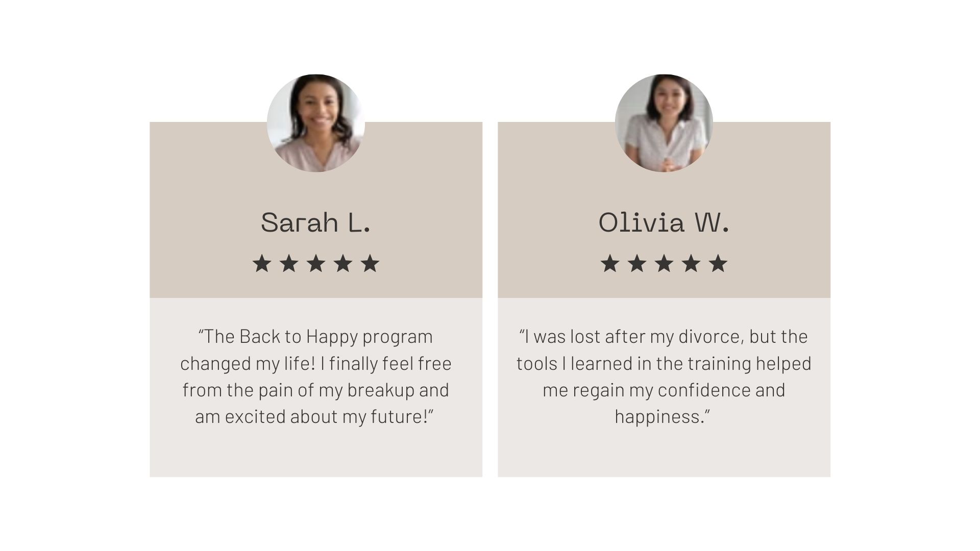Click Olivia's divorce testimonial quote text

click(664, 377)
